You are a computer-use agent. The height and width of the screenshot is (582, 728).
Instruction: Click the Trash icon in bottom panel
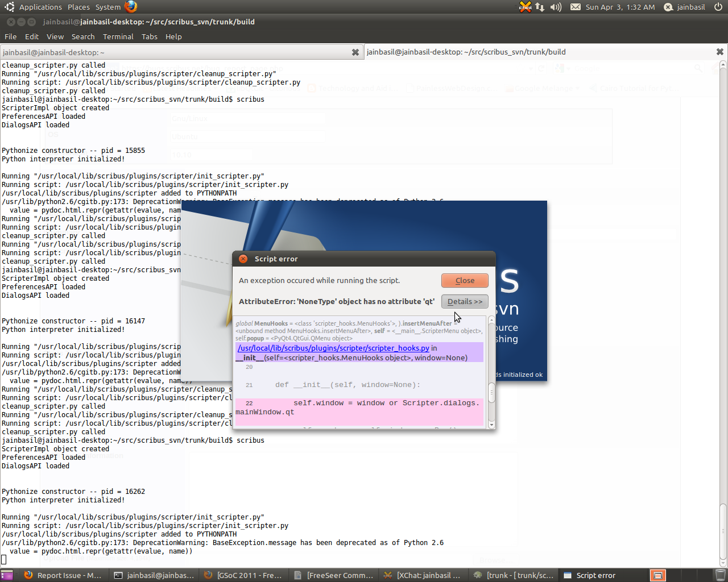tap(720, 575)
